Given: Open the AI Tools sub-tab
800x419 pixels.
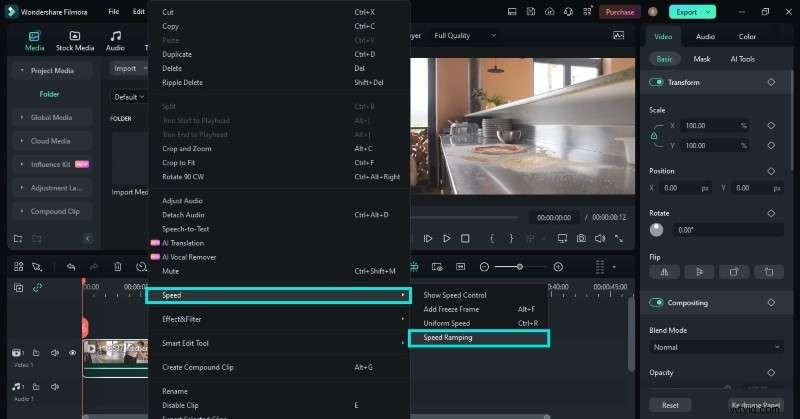Looking at the screenshot, I should coord(742,59).
